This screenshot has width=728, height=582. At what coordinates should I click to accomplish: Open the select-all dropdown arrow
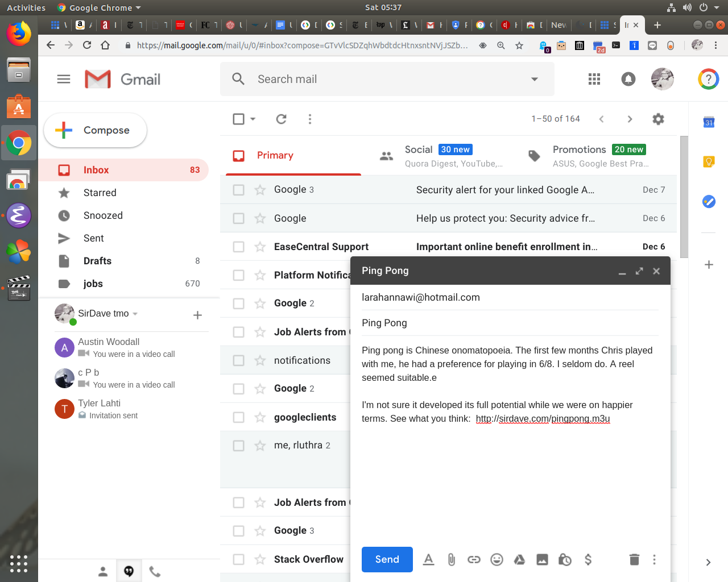(x=253, y=119)
